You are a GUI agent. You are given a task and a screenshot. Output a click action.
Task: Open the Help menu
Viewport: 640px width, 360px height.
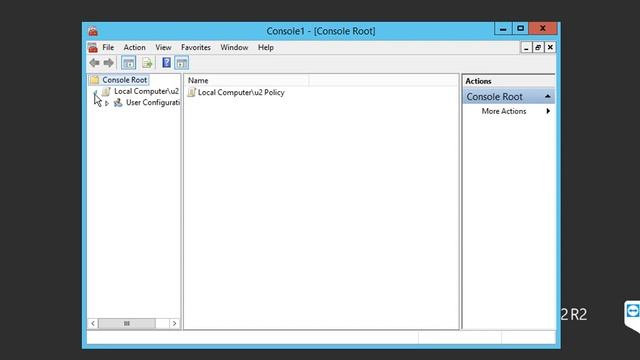266,47
